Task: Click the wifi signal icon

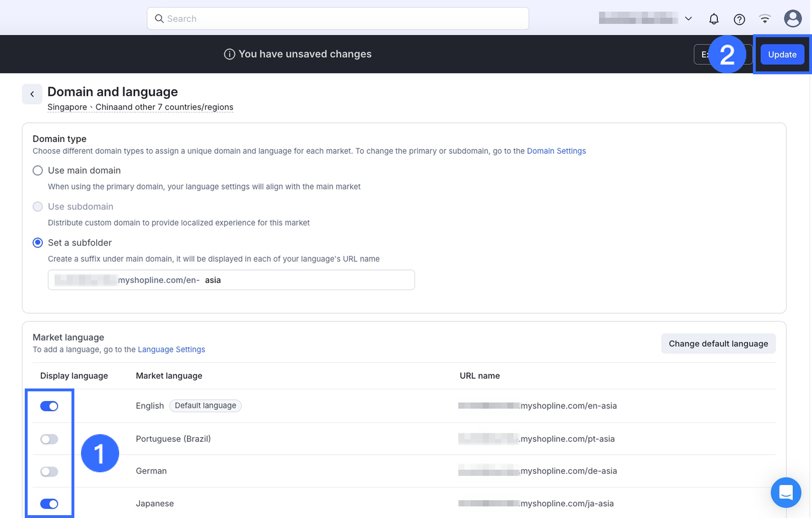Action: coord(765,19)
